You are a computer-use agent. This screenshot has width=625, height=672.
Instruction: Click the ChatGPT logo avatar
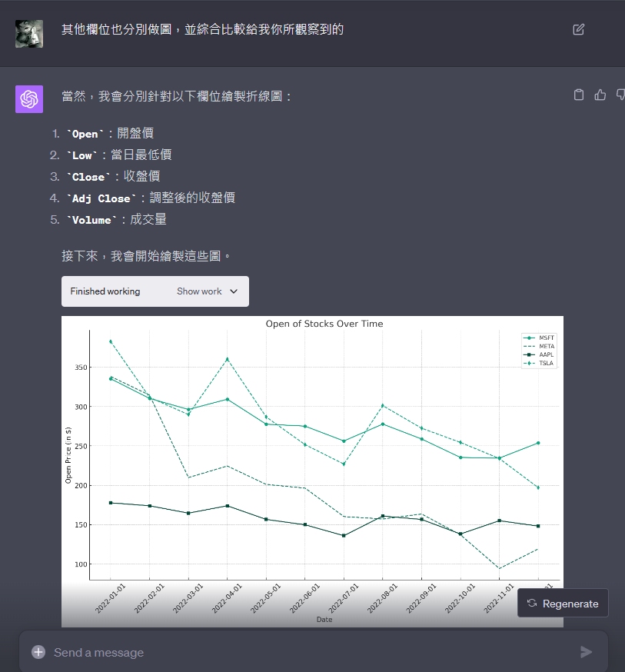pyautogui.click(x=29, y=99)
